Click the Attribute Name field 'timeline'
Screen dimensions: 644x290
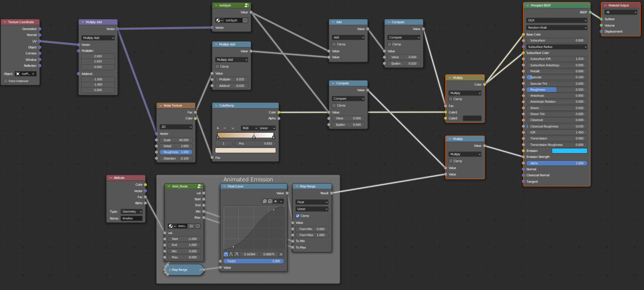click(x=132, y=218)
